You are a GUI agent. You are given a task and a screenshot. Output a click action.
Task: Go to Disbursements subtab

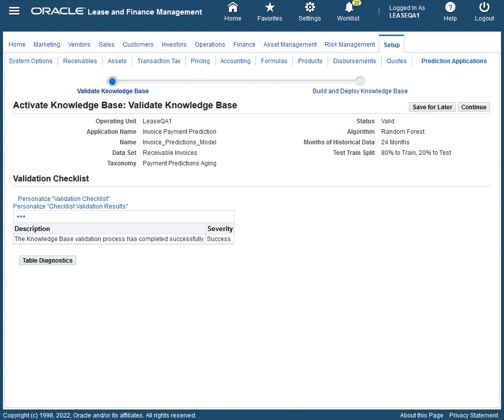[x=354, y=61]
